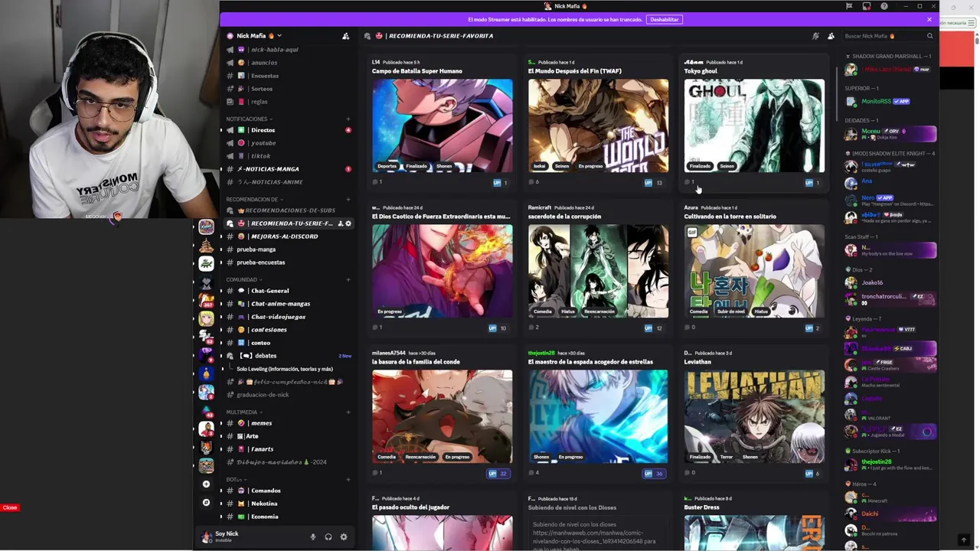980x551 pixels.
Task: Open the NOTICIAS-MANGA channel
Action: tap(287, 169)
